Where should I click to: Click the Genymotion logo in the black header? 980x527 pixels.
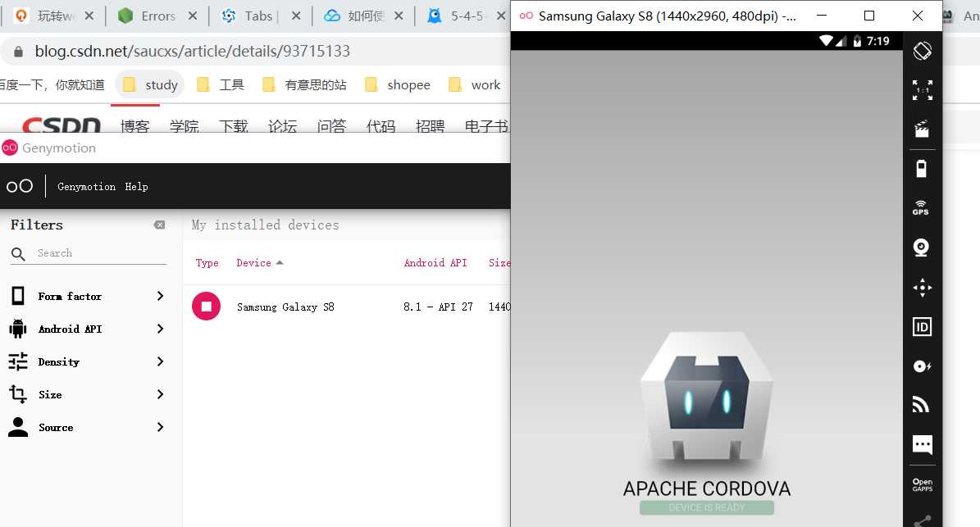click(20, 186)
